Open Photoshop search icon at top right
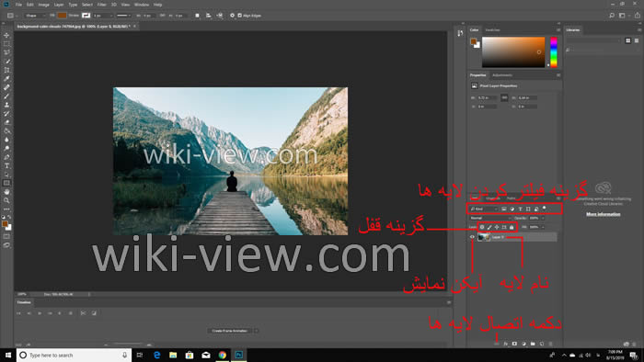The height and width of the screenshot is (362, 644). pyautogui.click(x=612, y=16)
